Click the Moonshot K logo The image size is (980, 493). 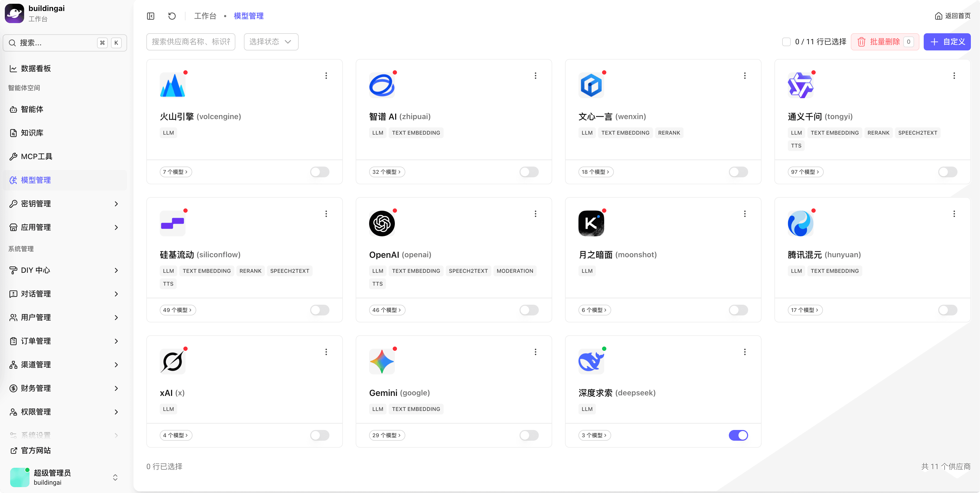[591, 223]
